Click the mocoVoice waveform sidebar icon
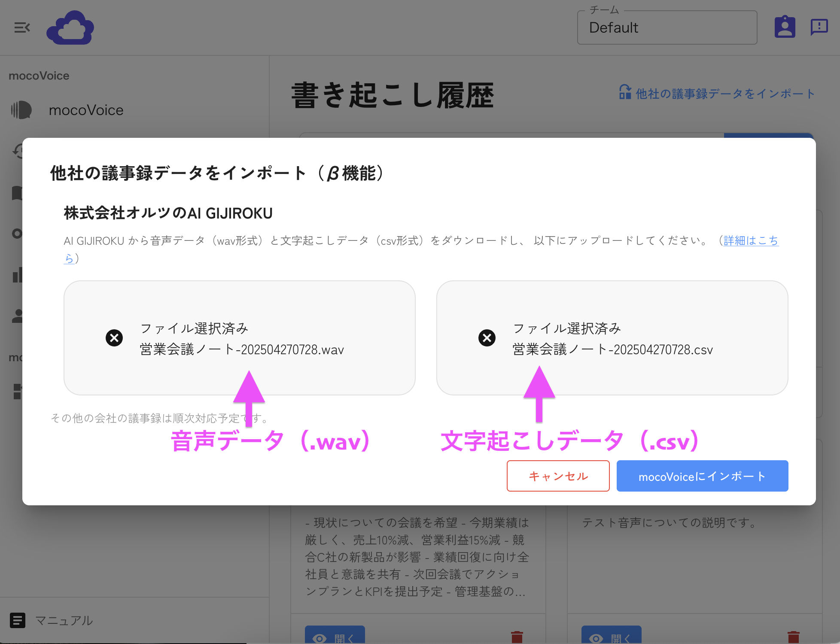The image size is (840, 644). [21, 110]
